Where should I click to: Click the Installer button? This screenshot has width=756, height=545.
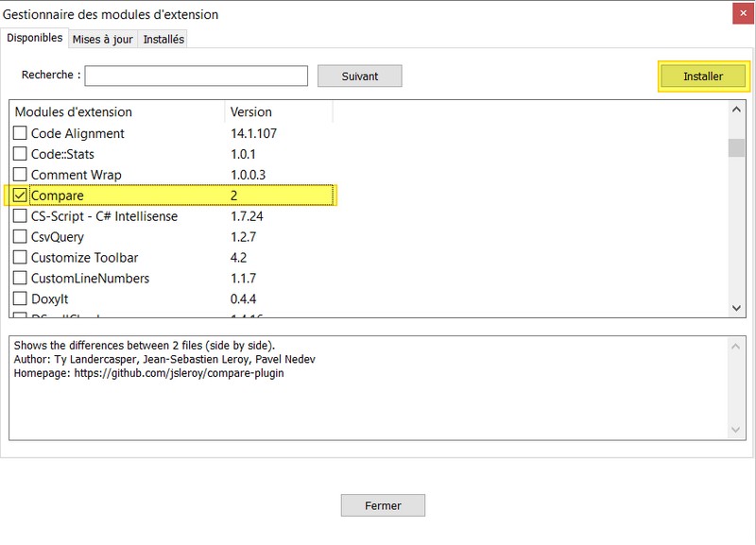coord(703,77)
